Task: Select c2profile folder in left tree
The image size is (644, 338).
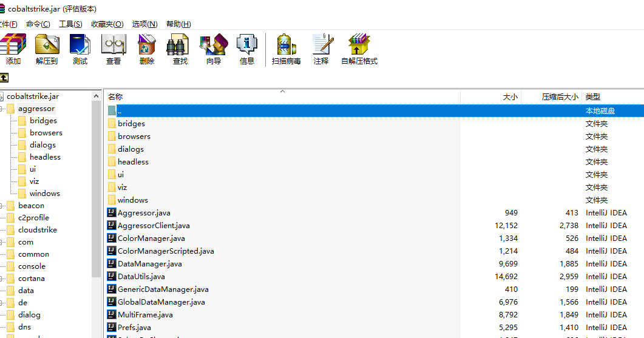Action: [x=33, y=218]
